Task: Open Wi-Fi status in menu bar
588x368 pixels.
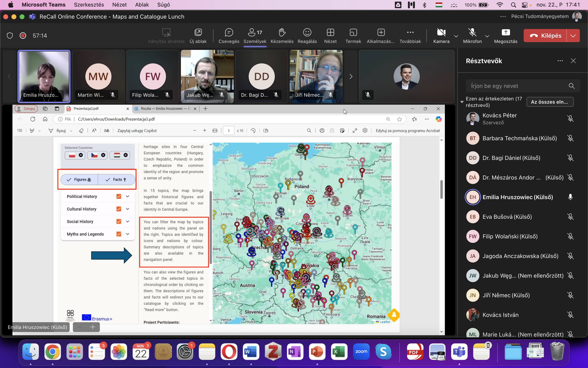Action: 499,5
